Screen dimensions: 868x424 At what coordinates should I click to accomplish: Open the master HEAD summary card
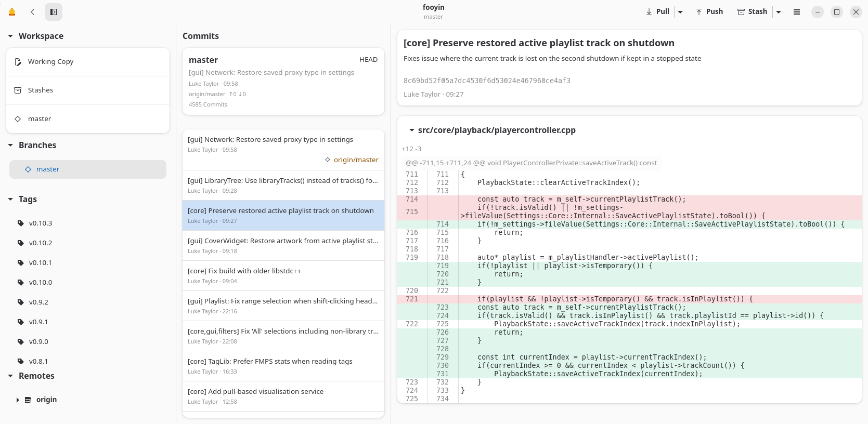click(283, 81)
